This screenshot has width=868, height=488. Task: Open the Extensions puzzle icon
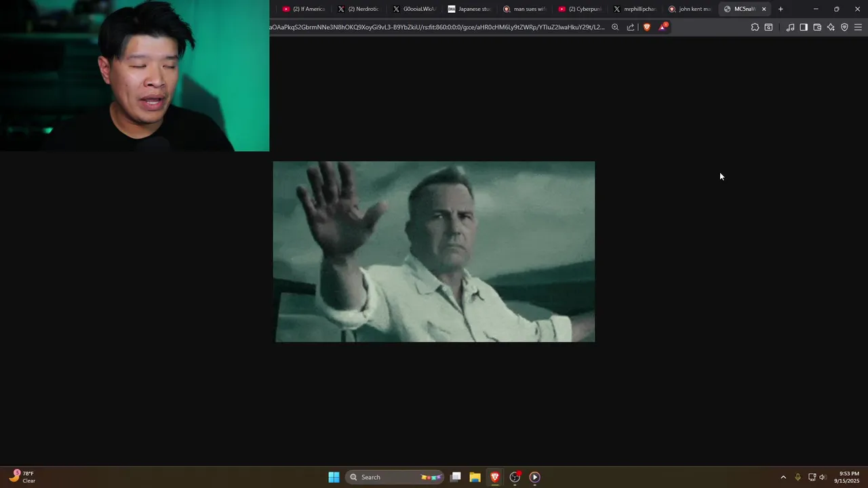pyautogui.click(x=755, y=27)
